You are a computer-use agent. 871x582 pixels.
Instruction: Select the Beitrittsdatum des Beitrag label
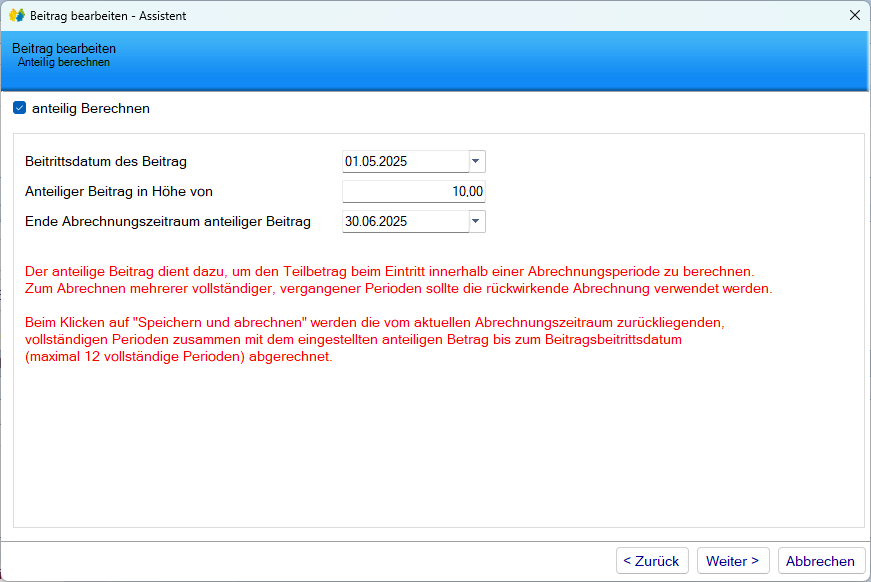[x=106, y=161]
